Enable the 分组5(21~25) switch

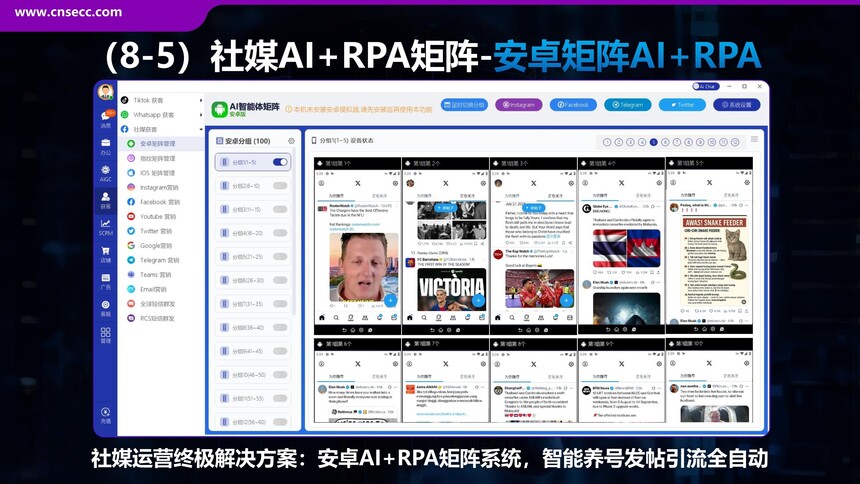coord(280,256)
